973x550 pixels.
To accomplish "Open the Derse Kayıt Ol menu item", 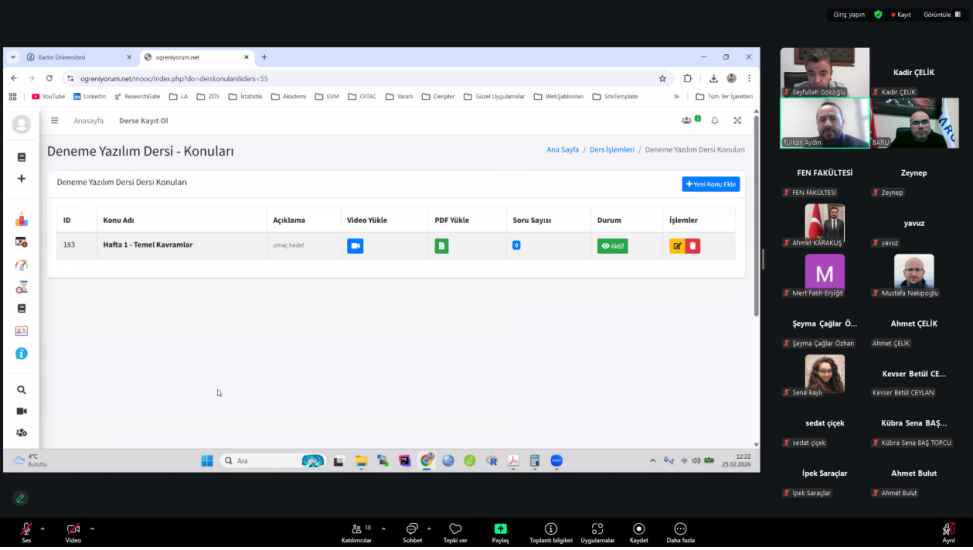I will (x=143, y=120).
